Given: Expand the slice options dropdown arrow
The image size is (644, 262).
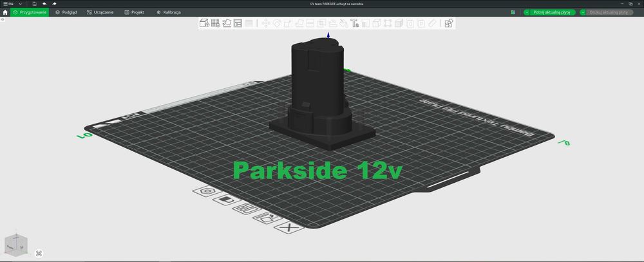Looking at the screenshot, I should (x=527, y=12).
